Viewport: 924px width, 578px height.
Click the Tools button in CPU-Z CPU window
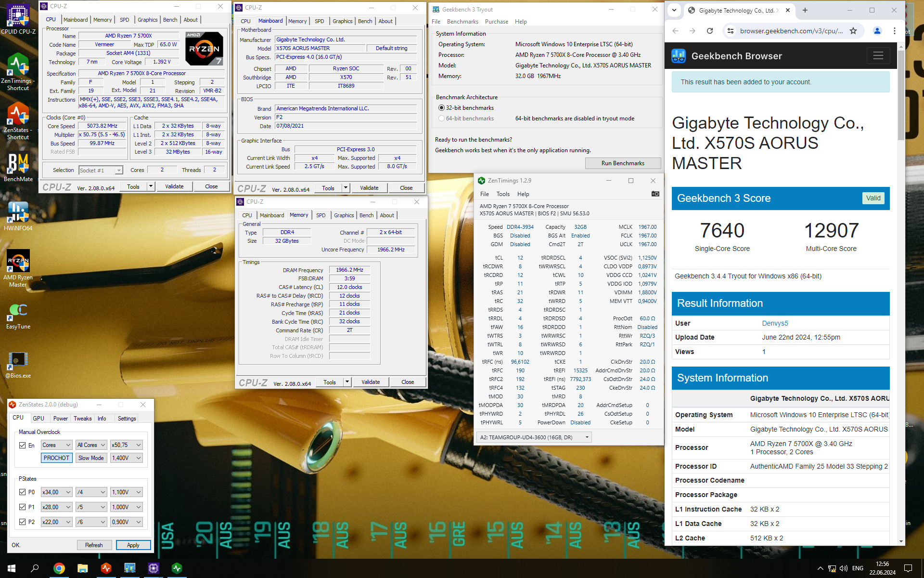(x=133, y=187)
